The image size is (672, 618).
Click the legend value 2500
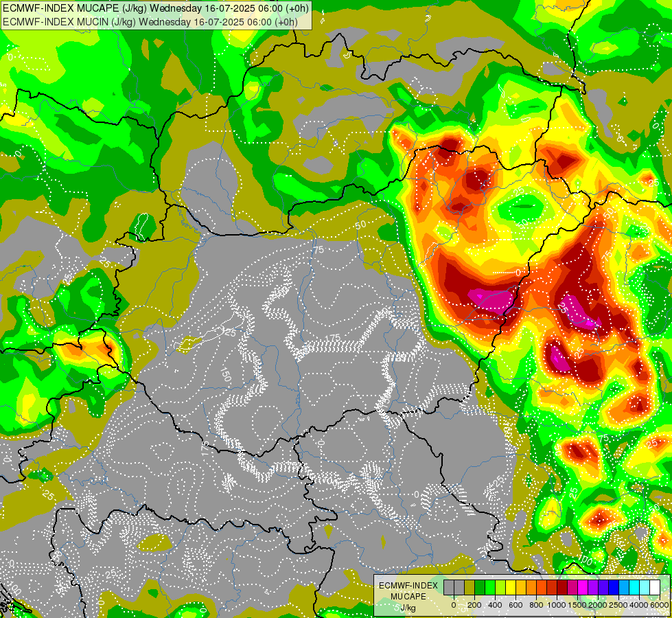[x=618, y=605]
